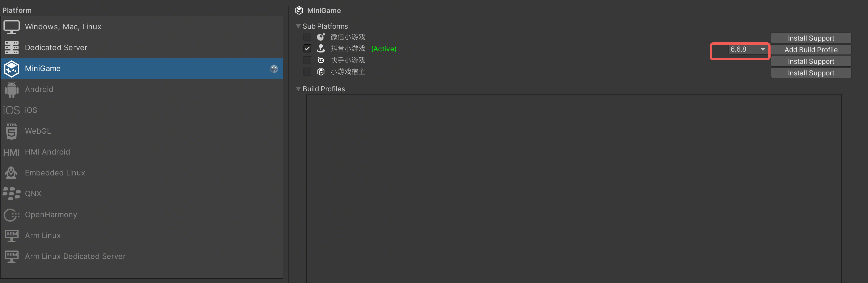Select the iOS platform entry
Viewport: 868px width, 283px height.
point(31,110)
